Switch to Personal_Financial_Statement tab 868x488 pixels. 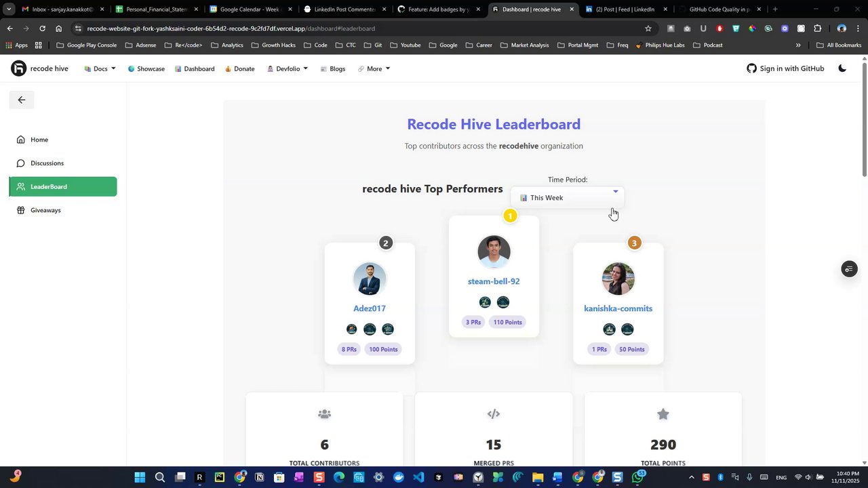[x=156, y=9]
